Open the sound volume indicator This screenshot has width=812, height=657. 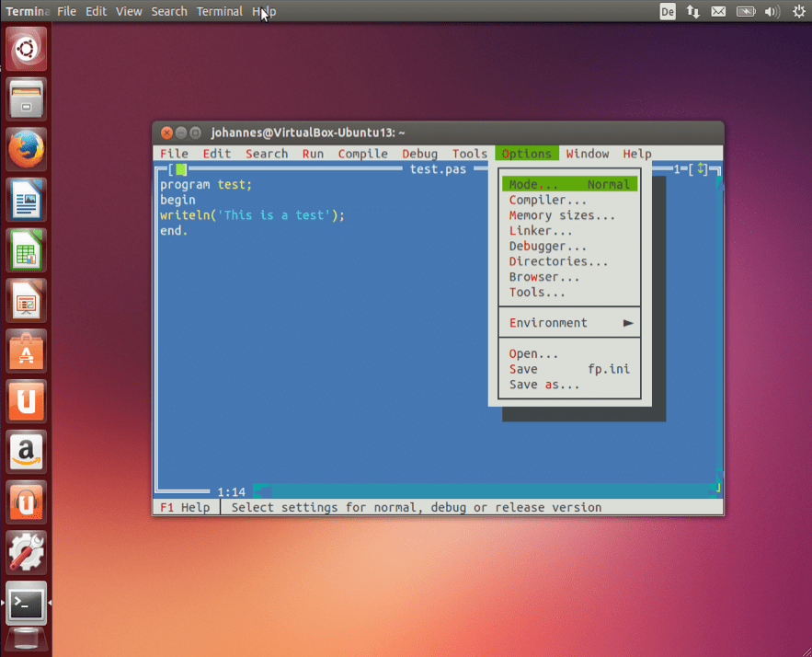[772, 11]
